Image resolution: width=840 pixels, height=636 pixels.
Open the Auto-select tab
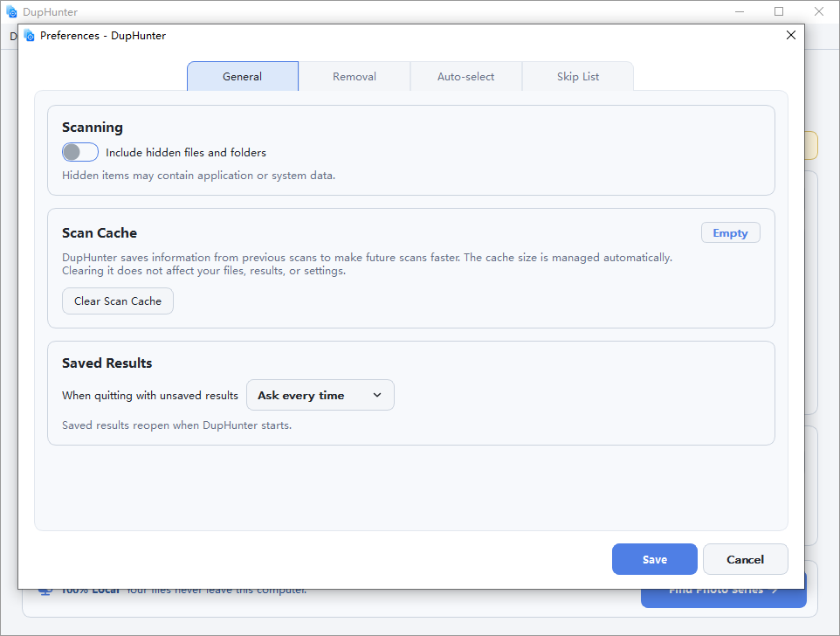click(x=466, y=76)
